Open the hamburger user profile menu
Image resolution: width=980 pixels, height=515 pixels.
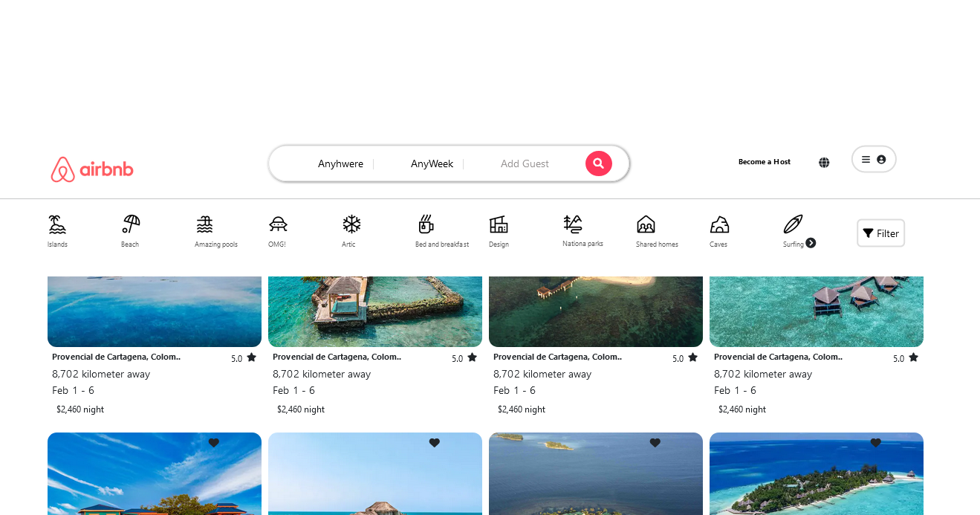pyautogui.click(x=874, y=159)
